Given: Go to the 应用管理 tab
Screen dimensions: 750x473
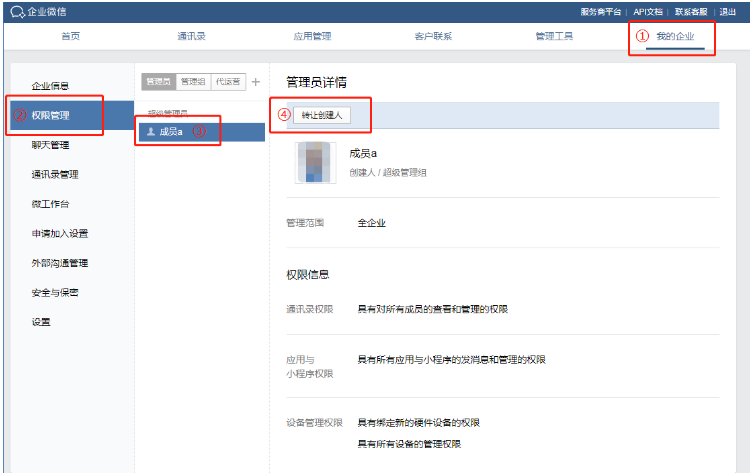Looking at the screenshot, I should point(312,36).
